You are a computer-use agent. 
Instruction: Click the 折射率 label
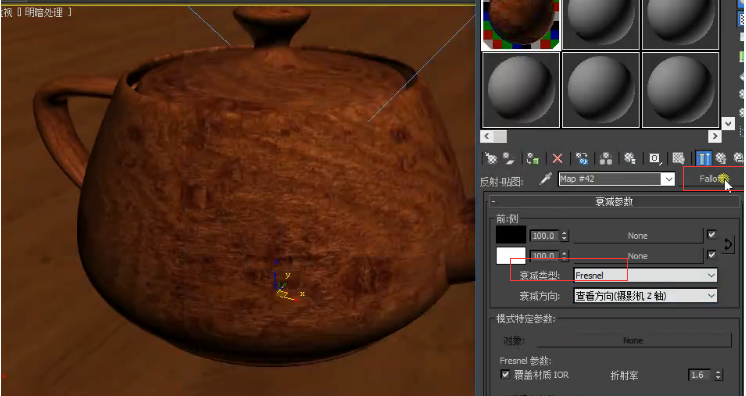624,376
